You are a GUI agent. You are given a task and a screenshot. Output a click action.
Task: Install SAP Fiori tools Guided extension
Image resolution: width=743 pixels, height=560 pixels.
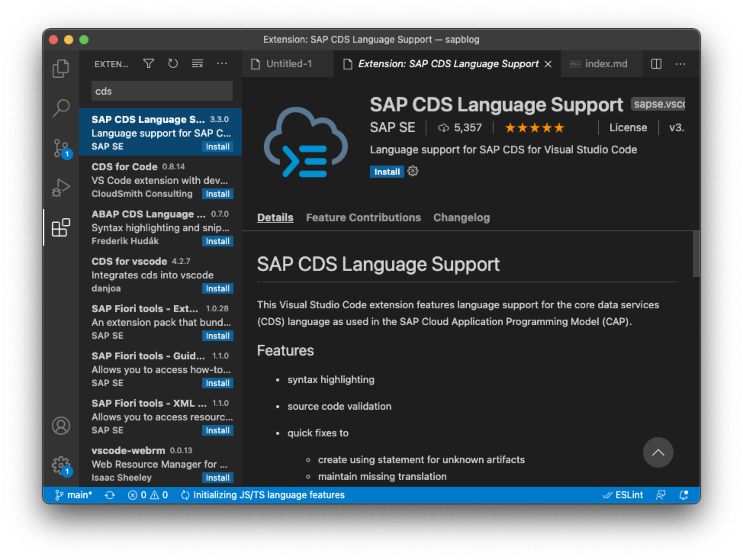(x=217, y=383)
